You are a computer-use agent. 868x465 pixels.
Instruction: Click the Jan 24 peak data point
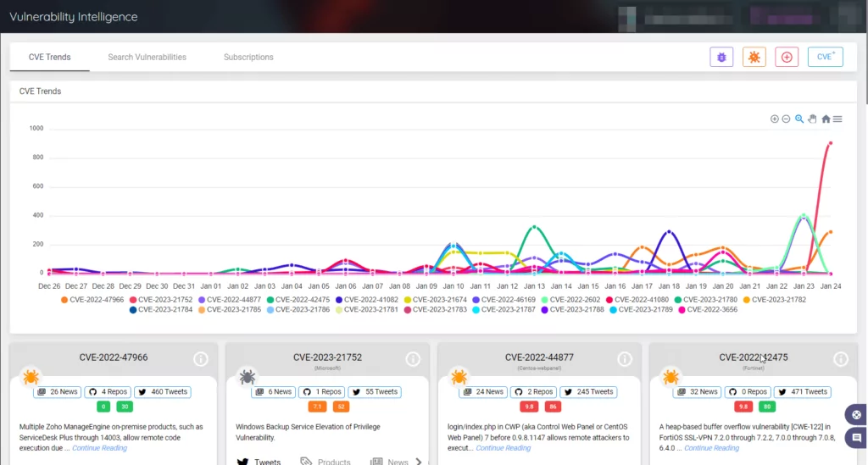pyautogui.click(x=831, y=143)
